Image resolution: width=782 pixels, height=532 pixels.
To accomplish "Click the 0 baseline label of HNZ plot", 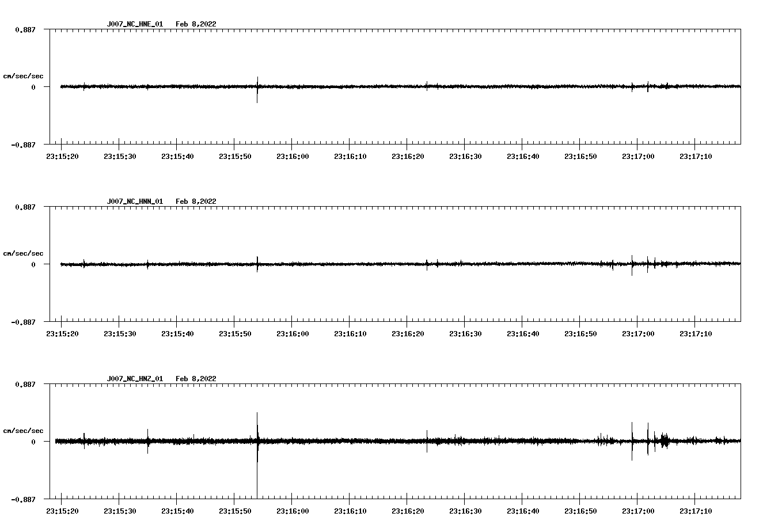I will tap(33, 442).
